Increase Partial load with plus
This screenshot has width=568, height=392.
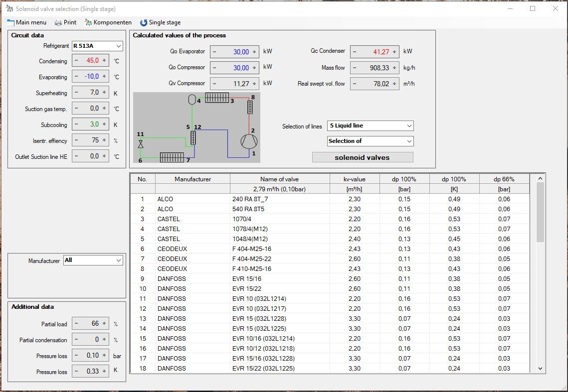pyautogui.click(x=104, y=324)
